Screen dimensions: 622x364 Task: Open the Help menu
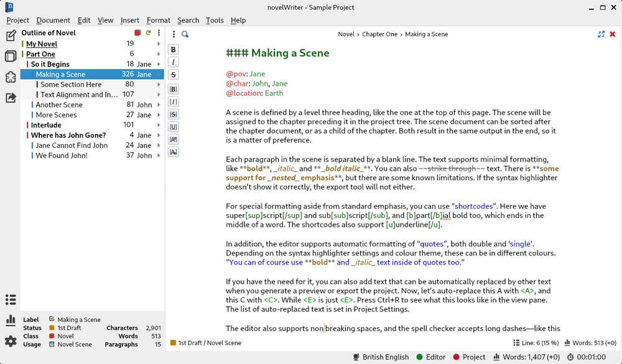[x=238, y=20]
